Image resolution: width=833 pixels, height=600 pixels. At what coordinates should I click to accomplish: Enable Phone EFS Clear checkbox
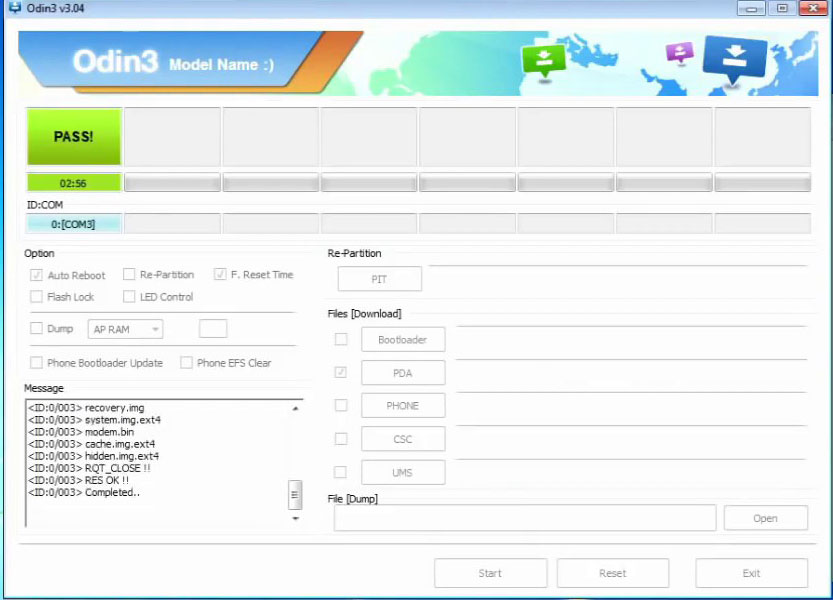pyautogui.click(x=186, y=362)
